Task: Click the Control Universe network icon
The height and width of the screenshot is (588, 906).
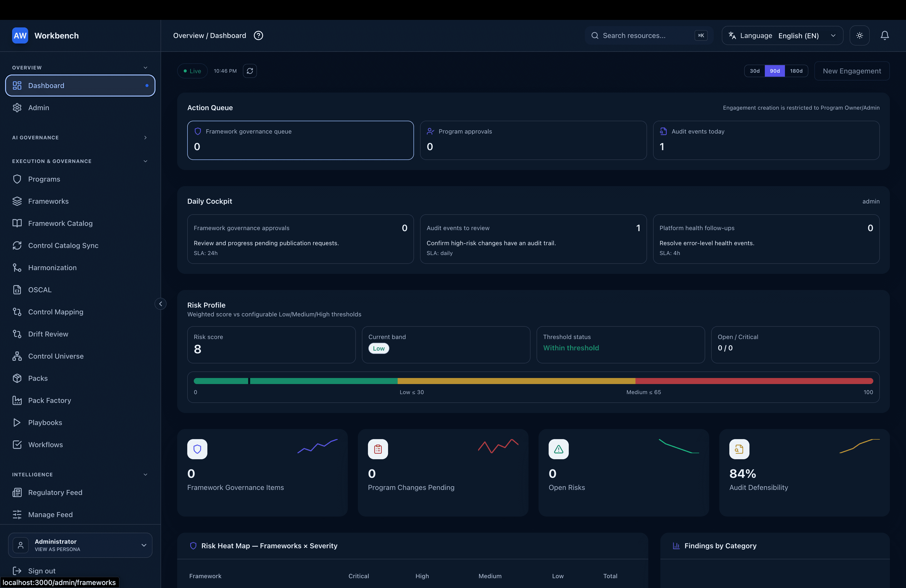Action: tap(17, 356)
